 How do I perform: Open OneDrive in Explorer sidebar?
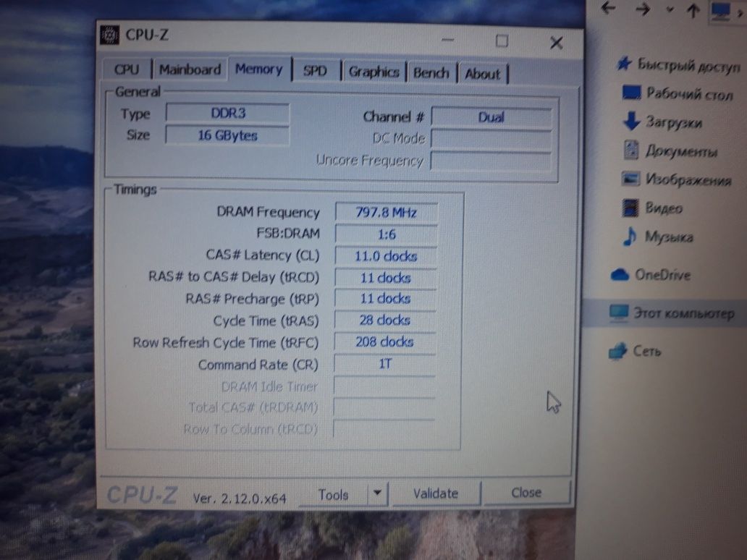[x=663, y=275]
